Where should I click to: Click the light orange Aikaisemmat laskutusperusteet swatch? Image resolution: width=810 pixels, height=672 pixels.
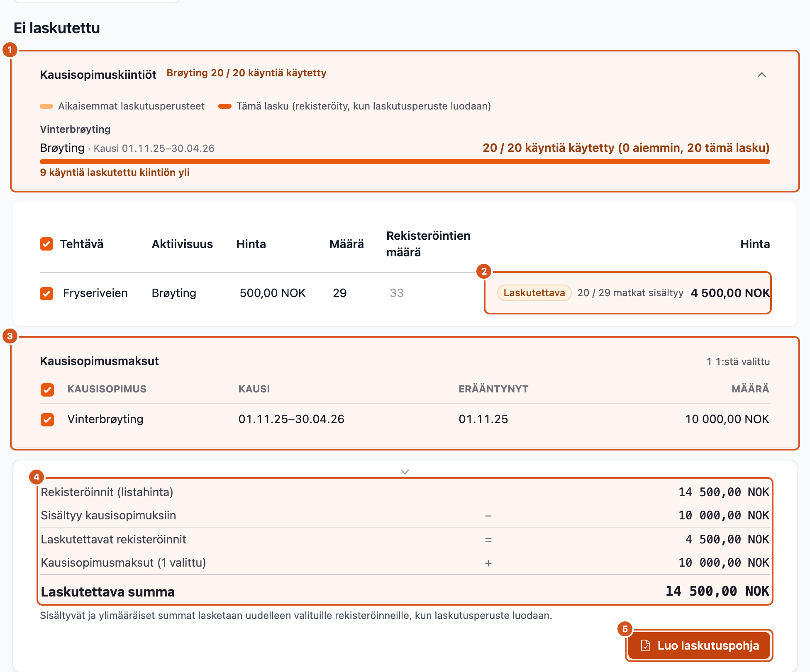pyautogui.click(x=46, y=106)
